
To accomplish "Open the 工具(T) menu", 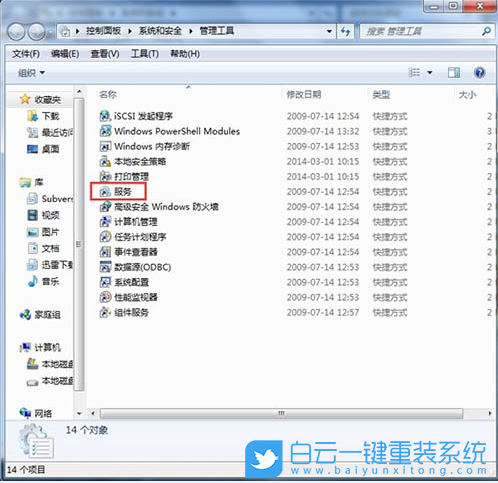I will tap(144, 54).
